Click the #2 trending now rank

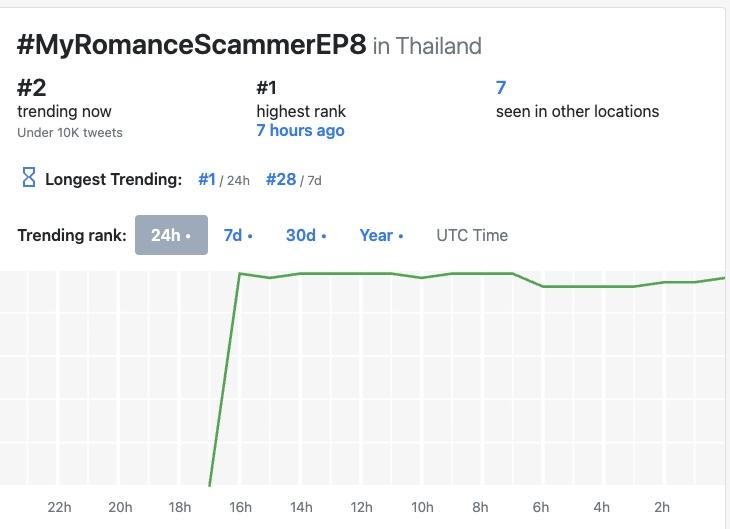[32, 87]
